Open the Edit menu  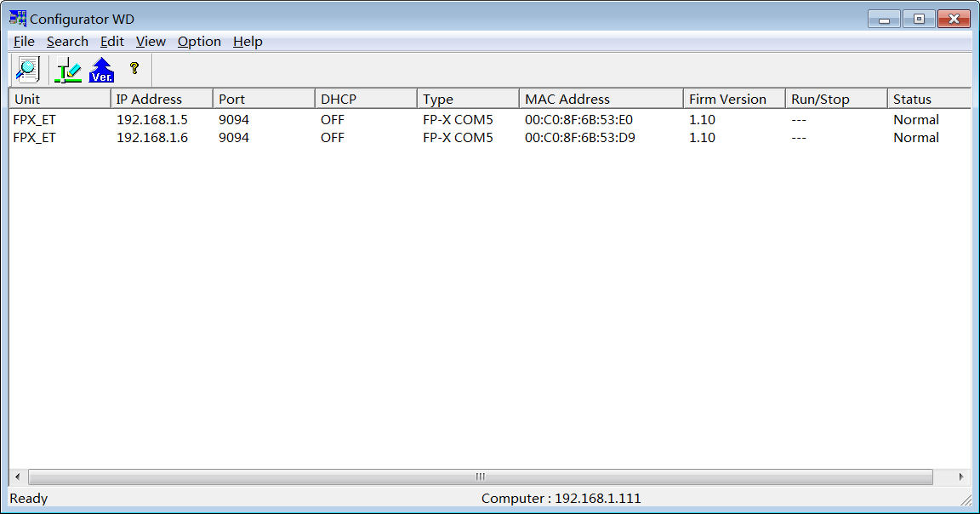pos(111,41)
